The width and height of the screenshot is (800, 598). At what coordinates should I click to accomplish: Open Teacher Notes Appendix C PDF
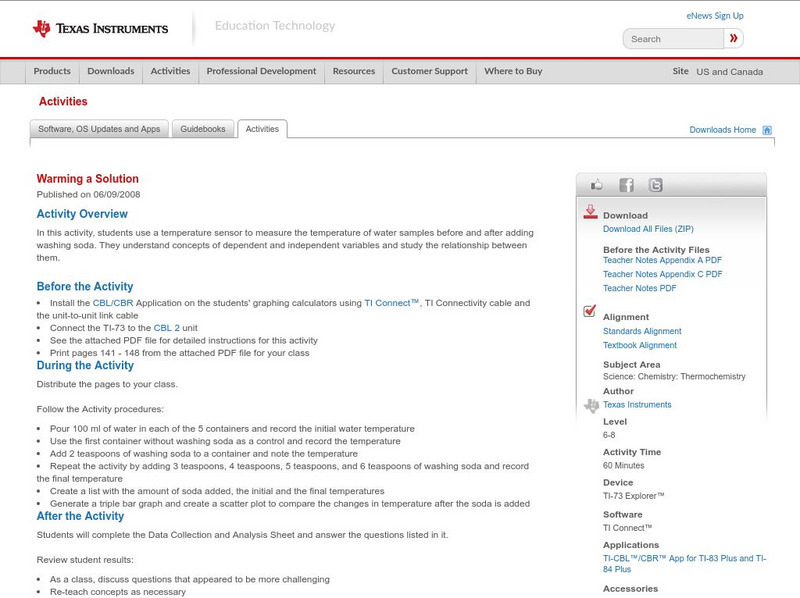(x=663, y=274)
